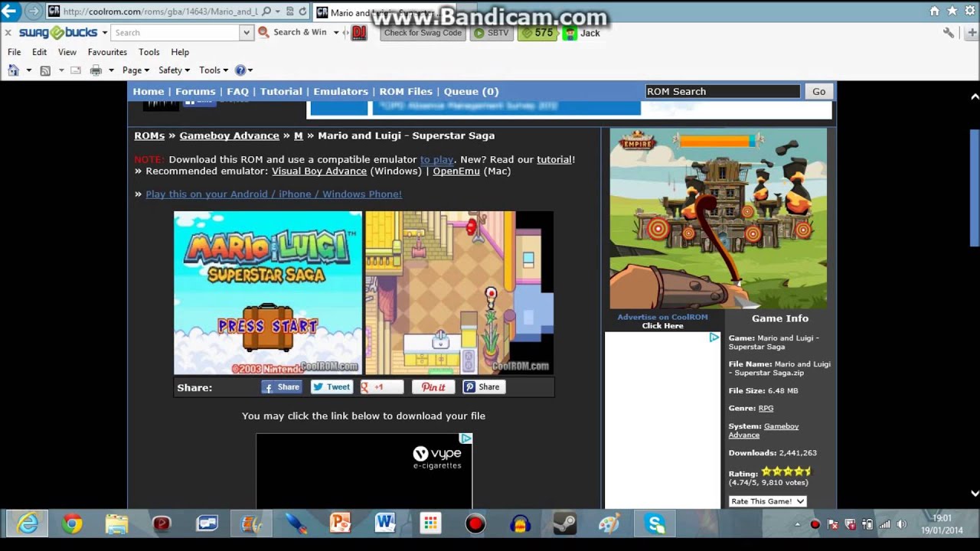Open IE settings gear icon

pyautogui.click(x=970, y=11)
